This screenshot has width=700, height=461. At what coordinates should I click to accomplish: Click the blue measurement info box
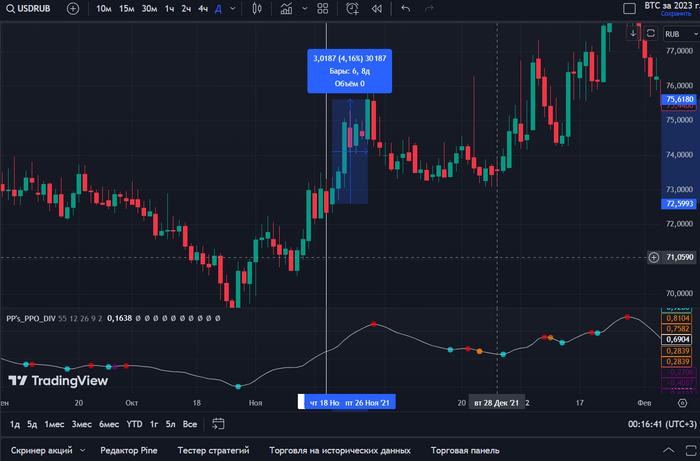coord(350,71)
